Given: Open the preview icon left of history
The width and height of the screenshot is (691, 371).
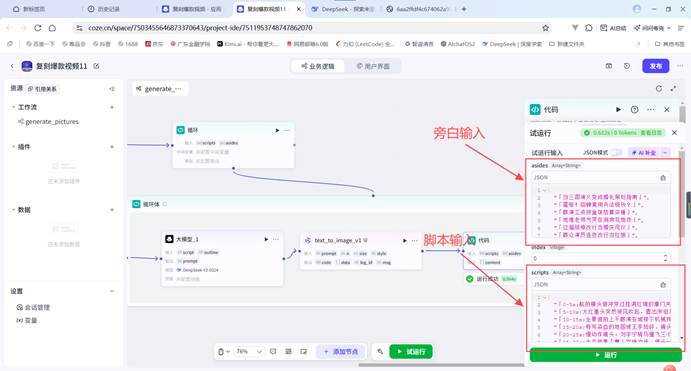Looking at the screenshot, I should pos(609,66).
